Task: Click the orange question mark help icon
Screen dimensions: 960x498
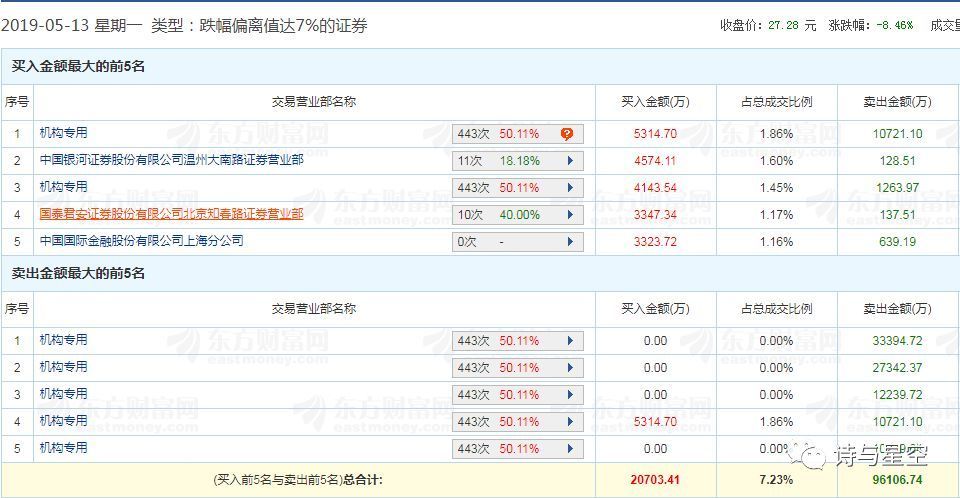Action: (x=567, y=134)
